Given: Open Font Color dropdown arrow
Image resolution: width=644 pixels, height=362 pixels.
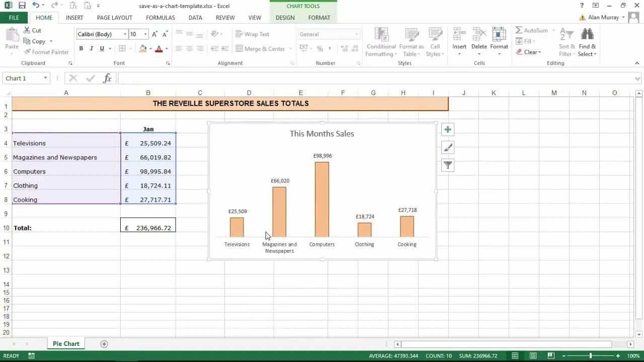Looking at the screenshot, I should 167,49.
